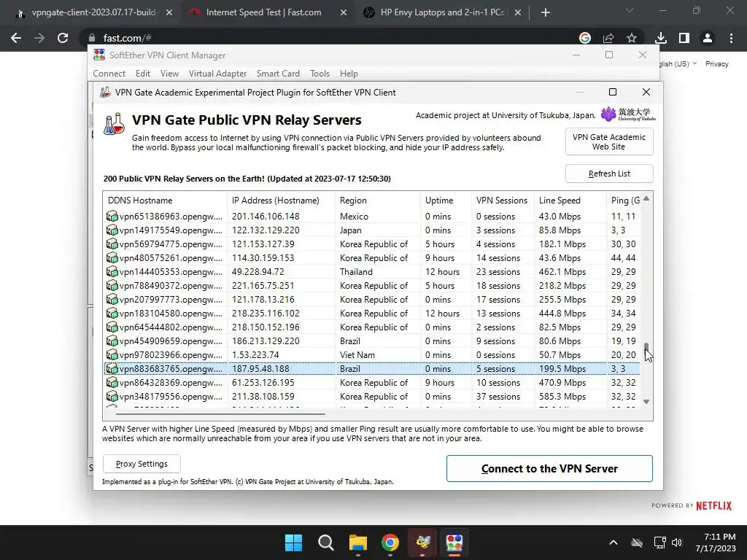The image size is (747, 560).
Task: Open the Chrome three-dot menu
Action: [x=731, y=38]
